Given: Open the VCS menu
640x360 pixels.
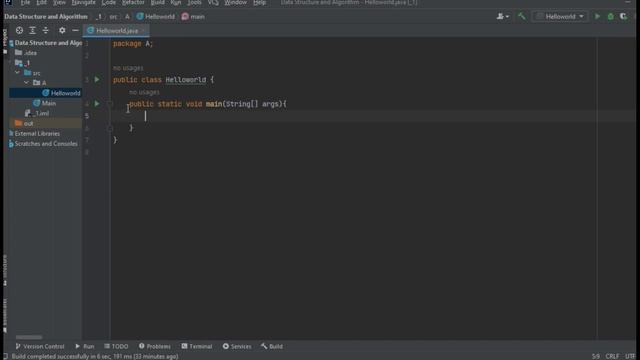Looking at the screenshot, I should point(213,2).
